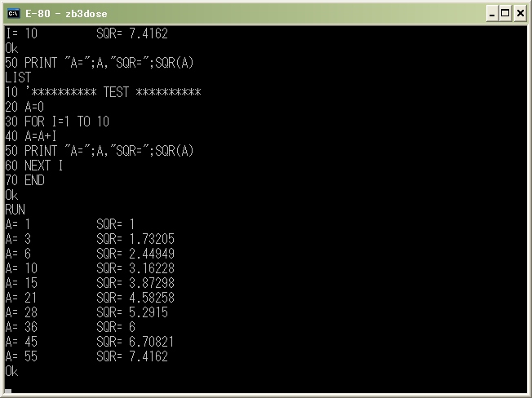Click the LIST command line
The image size is (532, 398).
pyautogui.click(x=18, y=77)
